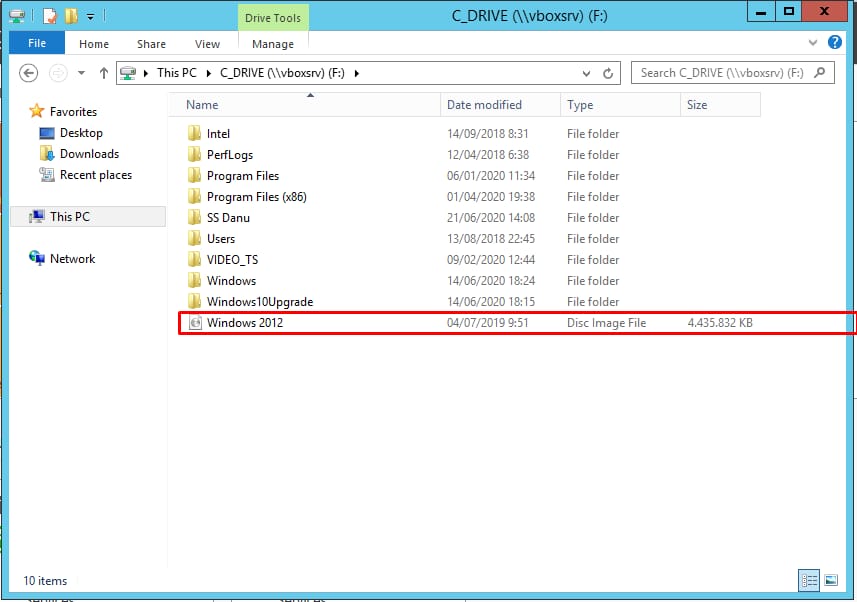Click the drive icon in the title bar
Screen dimensions: 857x602
tap(17, 16)
